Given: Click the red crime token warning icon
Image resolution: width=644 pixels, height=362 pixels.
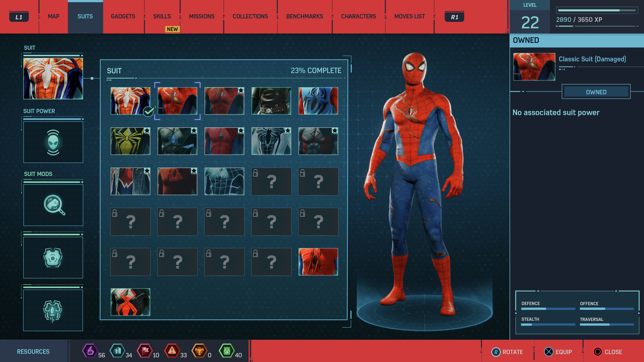Looking at the screenshot, I should pyautogui.click(x=172, y=350).
